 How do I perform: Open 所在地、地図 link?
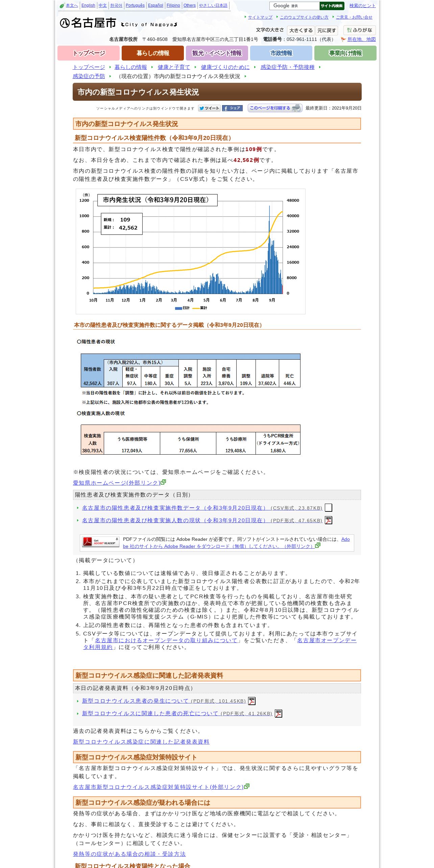362,40
